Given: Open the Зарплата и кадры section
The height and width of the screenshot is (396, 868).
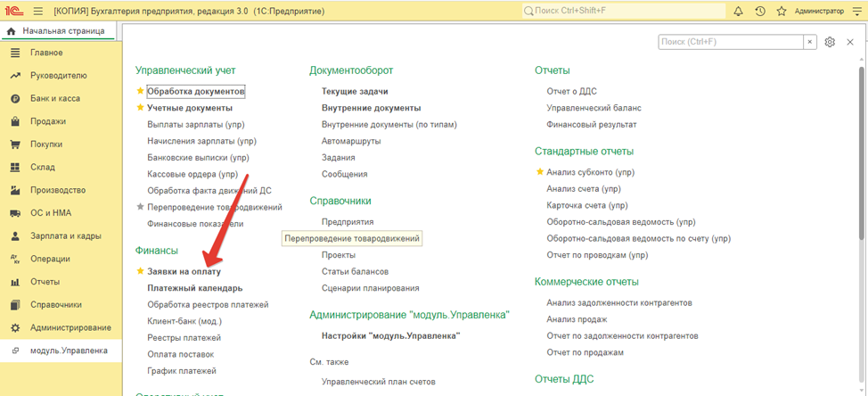Looking at the screenshot, I should (x=61, y=236).
